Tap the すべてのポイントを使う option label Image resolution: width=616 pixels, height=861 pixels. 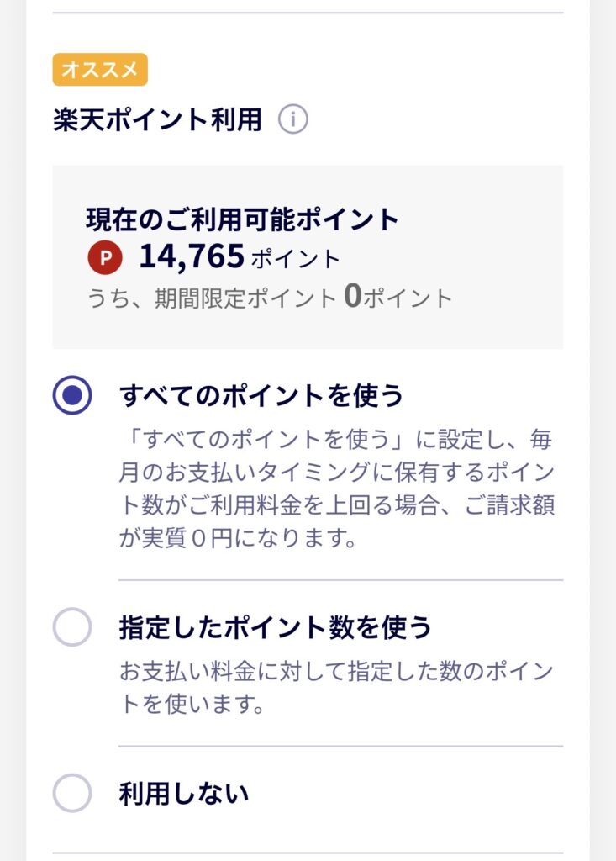click(x=261, y=395)
